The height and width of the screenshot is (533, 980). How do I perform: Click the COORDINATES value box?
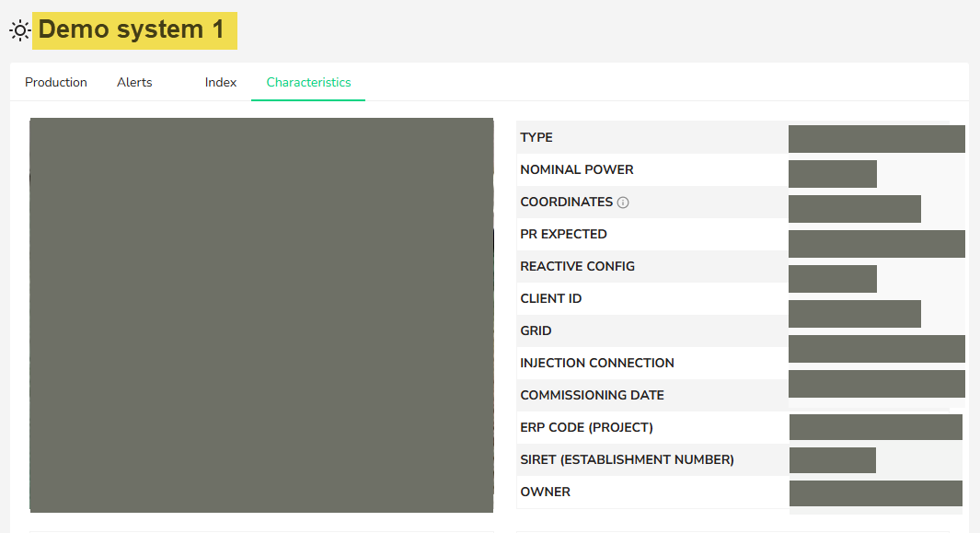pyautogui.click(x=854, y=208)
